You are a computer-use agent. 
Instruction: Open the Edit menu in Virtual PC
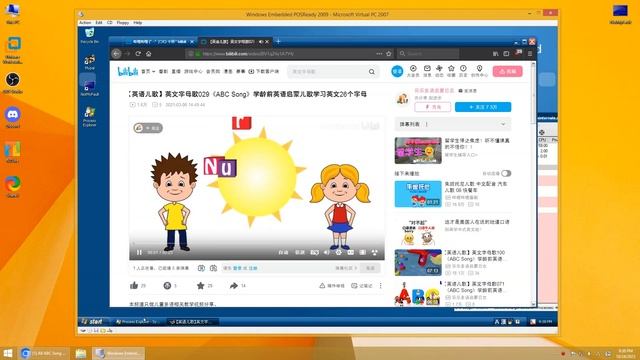(99, 23)
